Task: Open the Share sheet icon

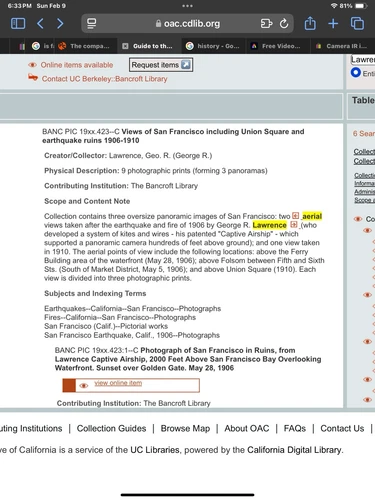Action: point(310,23)
